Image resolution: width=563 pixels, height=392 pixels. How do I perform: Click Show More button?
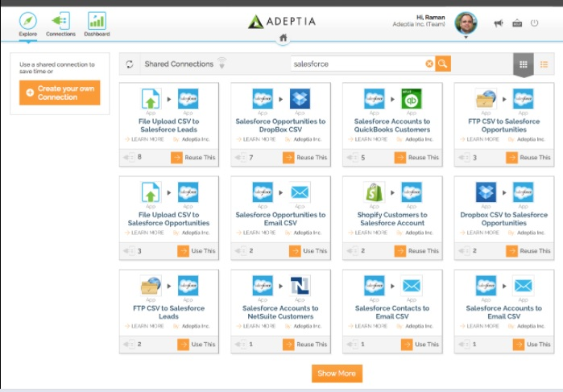tap(337, 373)
